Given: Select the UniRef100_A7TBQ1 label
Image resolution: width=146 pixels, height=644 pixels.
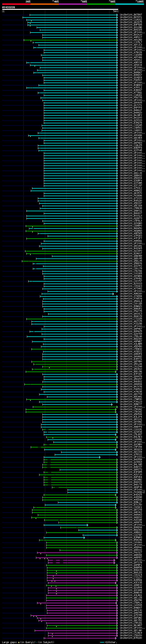Looking at the screenshot, I should tap(131, 93).
